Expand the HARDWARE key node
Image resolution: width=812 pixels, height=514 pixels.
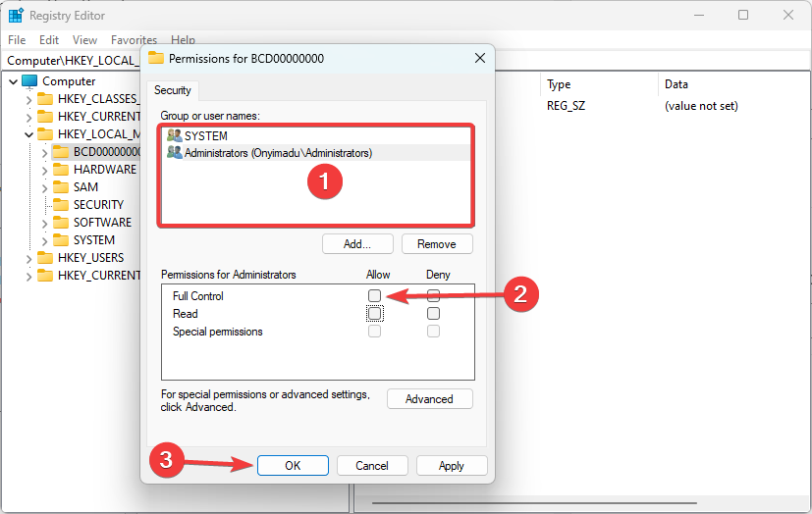coord(44,171)
